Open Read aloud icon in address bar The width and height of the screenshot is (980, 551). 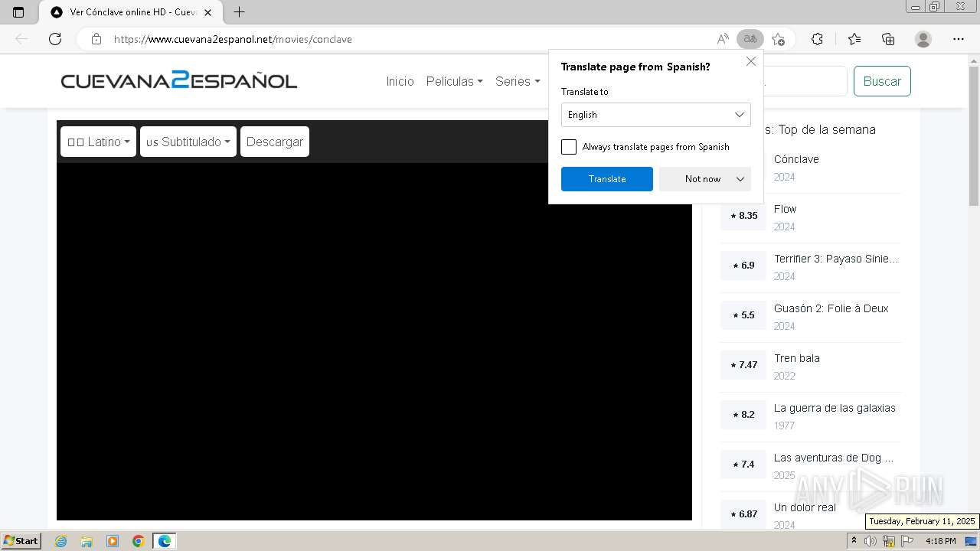(x=723, y=39)
